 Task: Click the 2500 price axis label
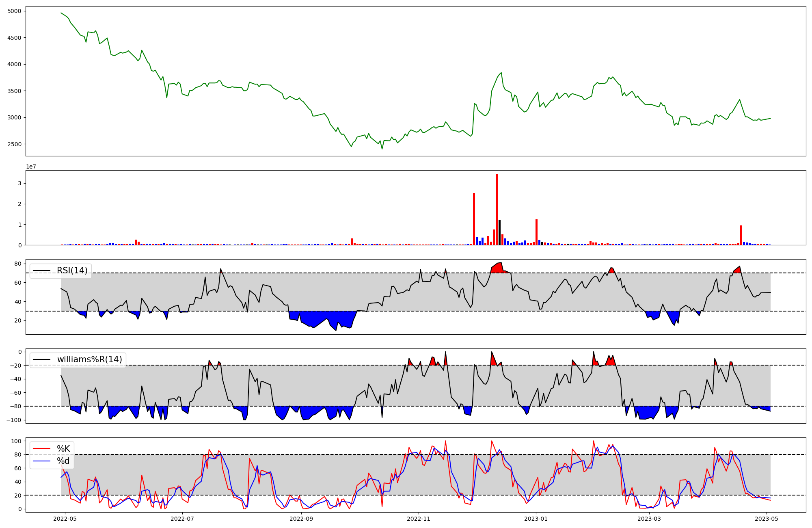pos(14,144)
